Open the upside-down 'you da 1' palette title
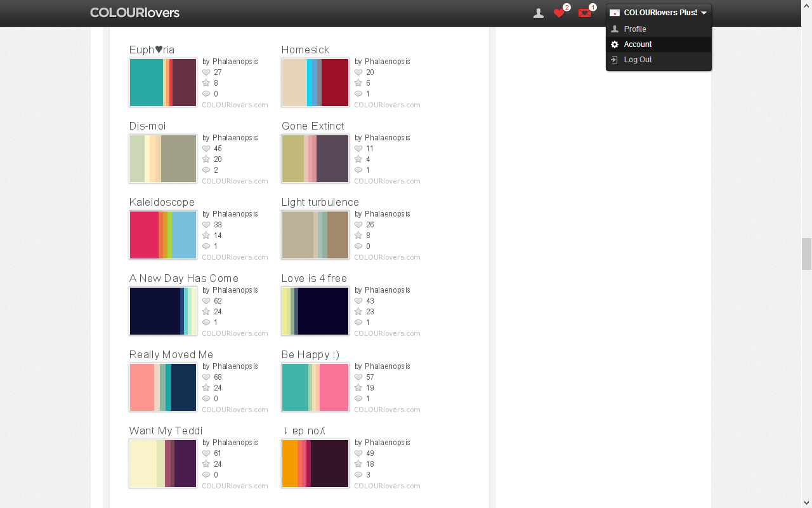The width and height of the screenshot is (812, 508). (x=304, y=431)
